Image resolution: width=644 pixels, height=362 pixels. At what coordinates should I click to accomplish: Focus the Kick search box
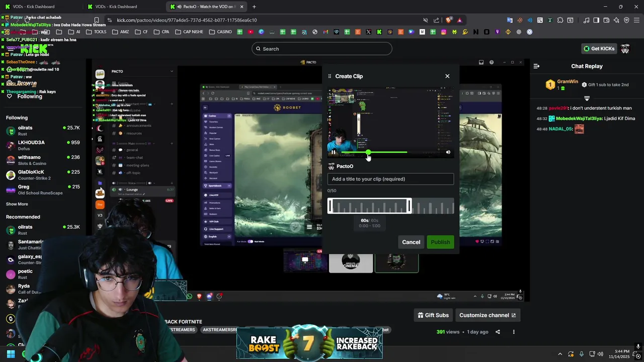tap(322, 49)
